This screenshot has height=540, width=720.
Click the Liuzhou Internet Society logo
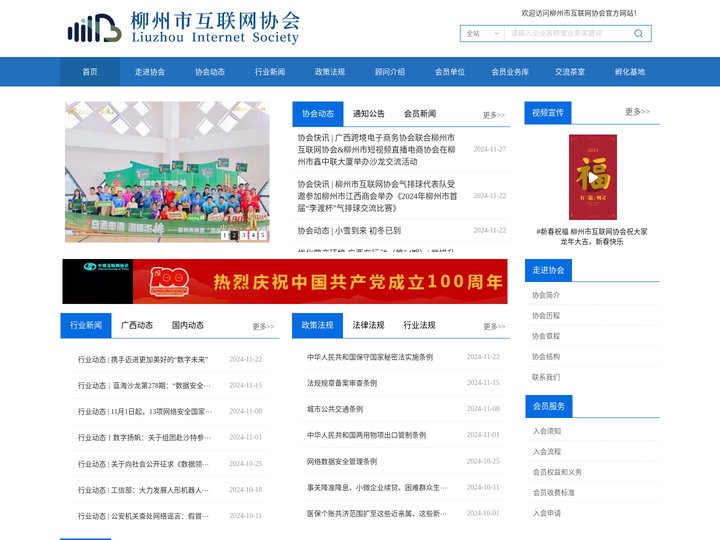click(x=184, y=28)
